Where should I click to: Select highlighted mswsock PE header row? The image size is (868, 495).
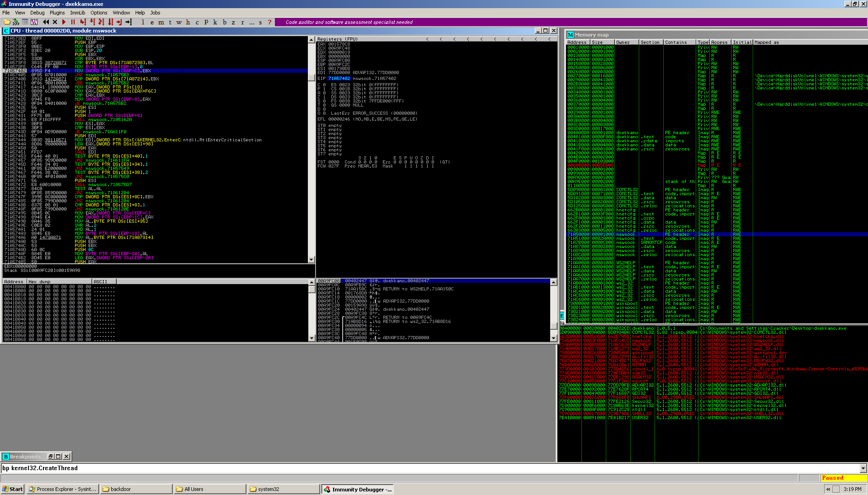click(x=716, y=234)
